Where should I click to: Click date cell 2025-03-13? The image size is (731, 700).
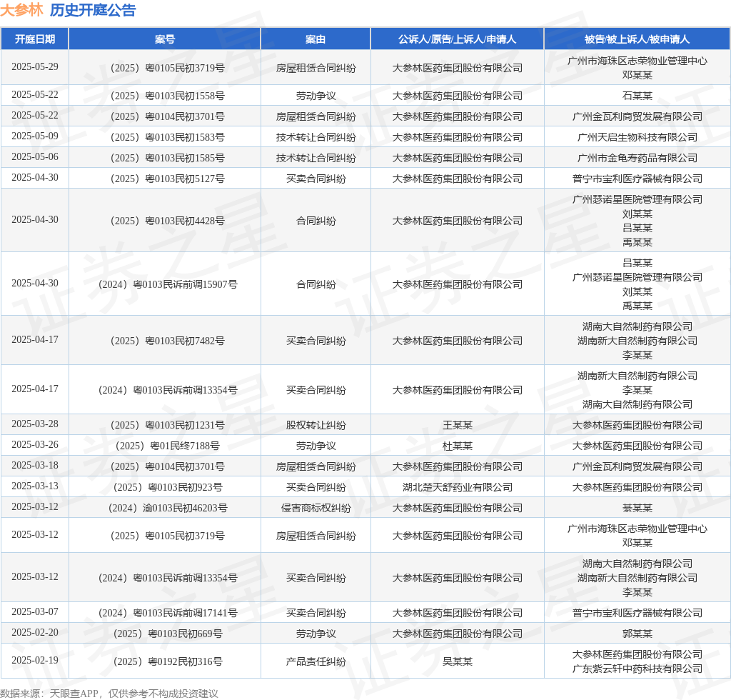[x=35, y=486]
